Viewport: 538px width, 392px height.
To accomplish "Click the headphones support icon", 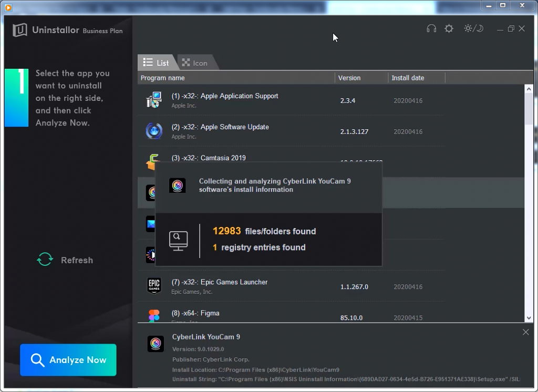I will click(x=431, y=29).
